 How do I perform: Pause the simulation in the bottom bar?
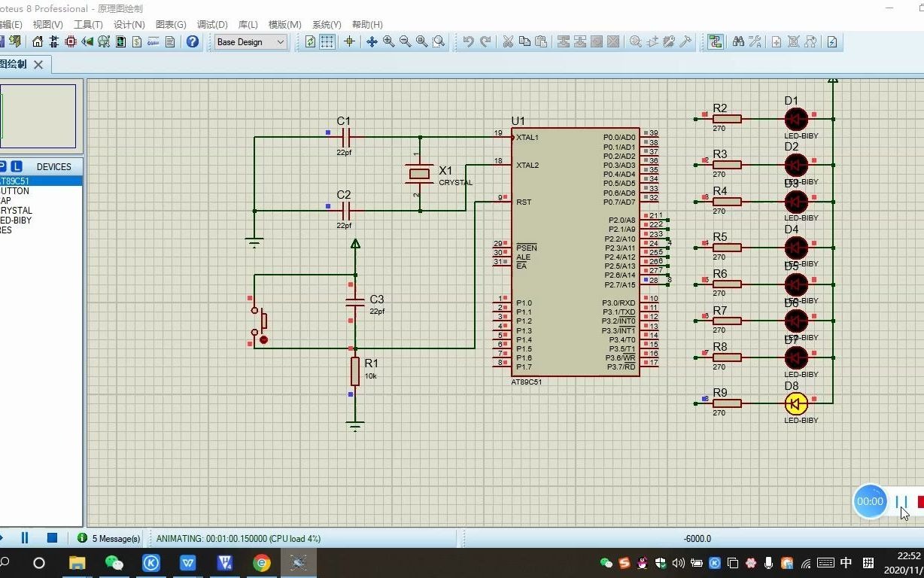[25, 537]
